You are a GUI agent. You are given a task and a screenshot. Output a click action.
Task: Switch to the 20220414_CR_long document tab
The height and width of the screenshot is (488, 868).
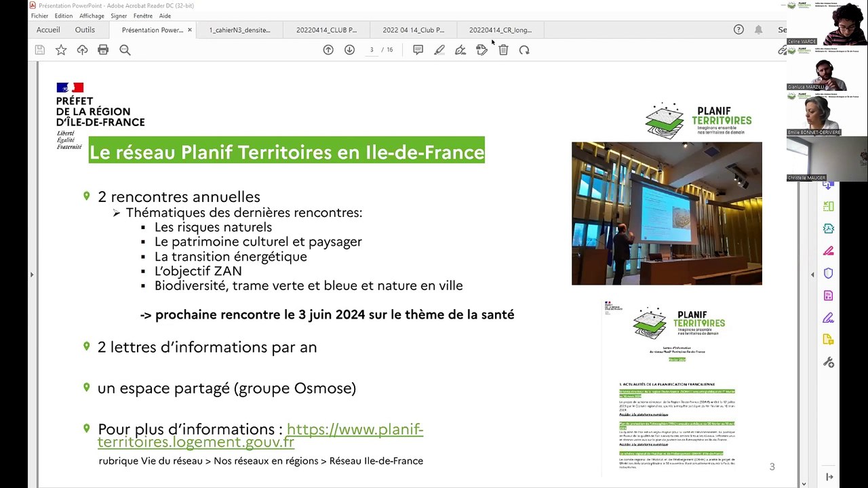tap(500, 30)
